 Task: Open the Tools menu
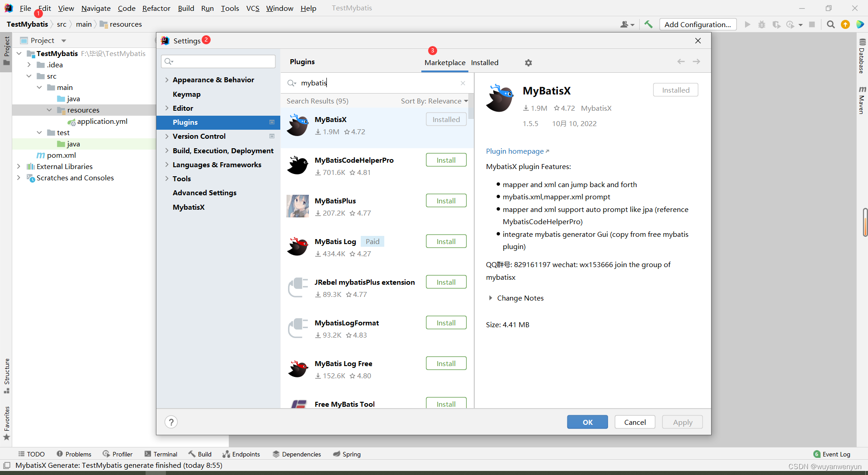click(230, 8)
